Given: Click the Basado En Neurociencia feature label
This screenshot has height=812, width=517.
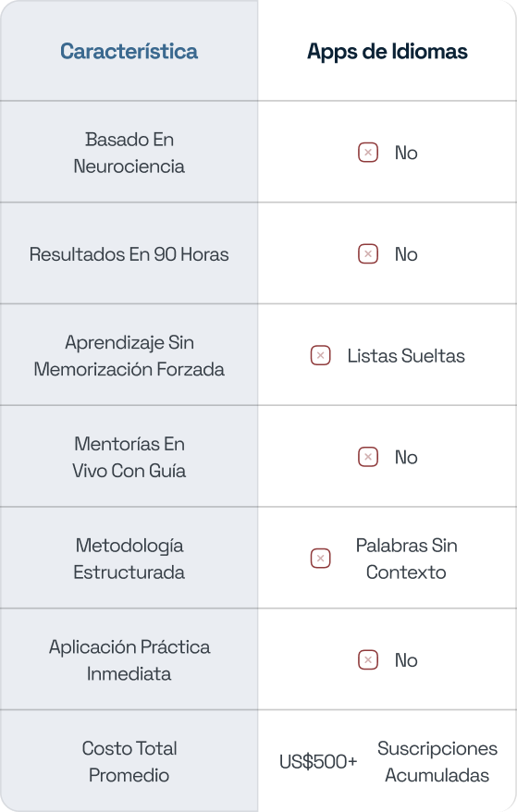Looking at the screenshot, I should [x=129, y=153].
